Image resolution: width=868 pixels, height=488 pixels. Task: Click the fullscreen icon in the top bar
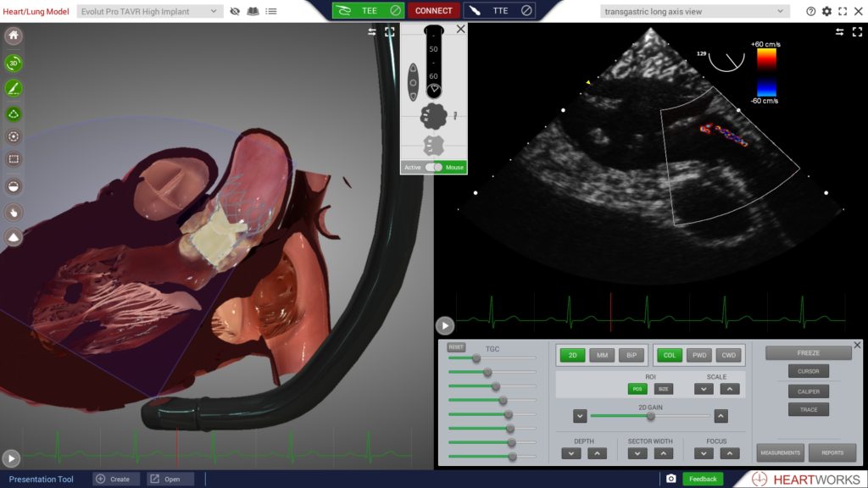pos(843,11)
